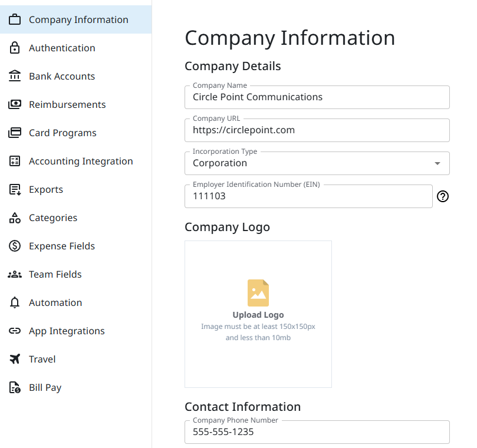This screenshot has height=448, width=477.
Task: Select Expense Fields in the sidebar
Action: point(62,246)
